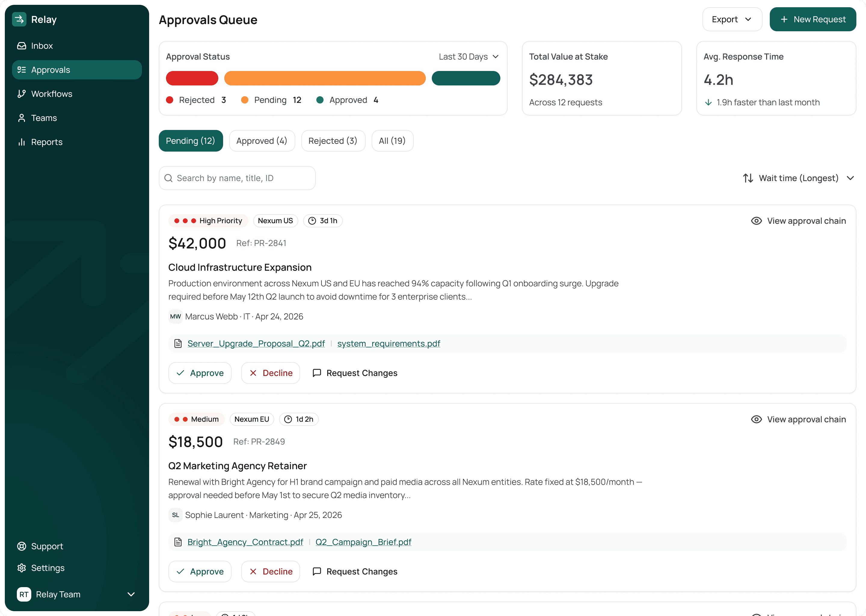This screenshot has height=616, width=866.
Task: Click the down arrow beside 1.9h faster
Action: coord(708,102)
